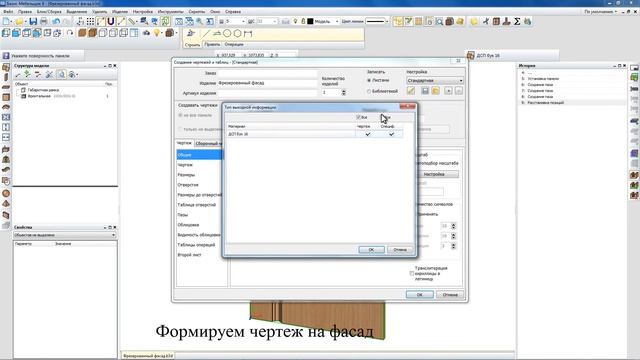Click the Заказ input field
Viewport: 640px width, 360px height.
click(267, 73)
